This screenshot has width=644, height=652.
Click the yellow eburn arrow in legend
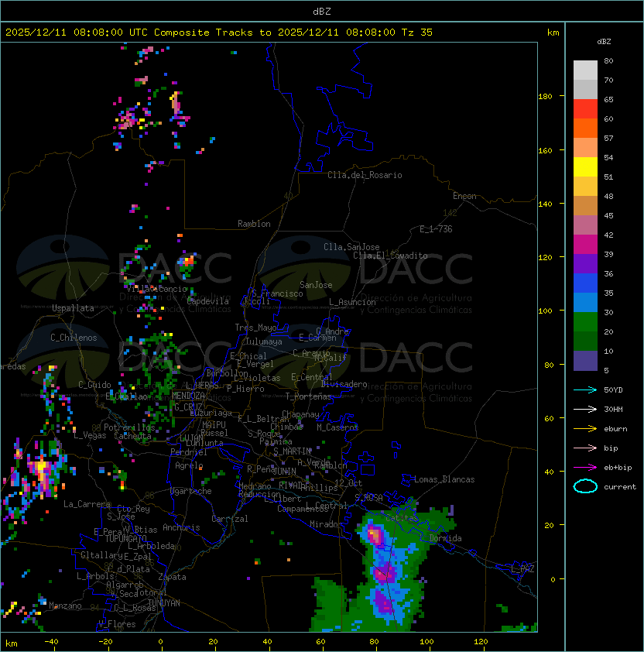click(585, 429)
